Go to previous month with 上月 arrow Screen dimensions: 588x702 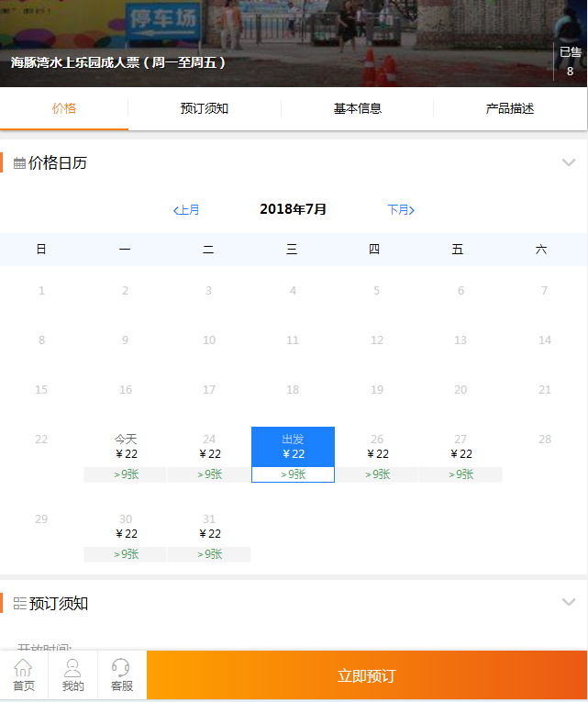186,209
